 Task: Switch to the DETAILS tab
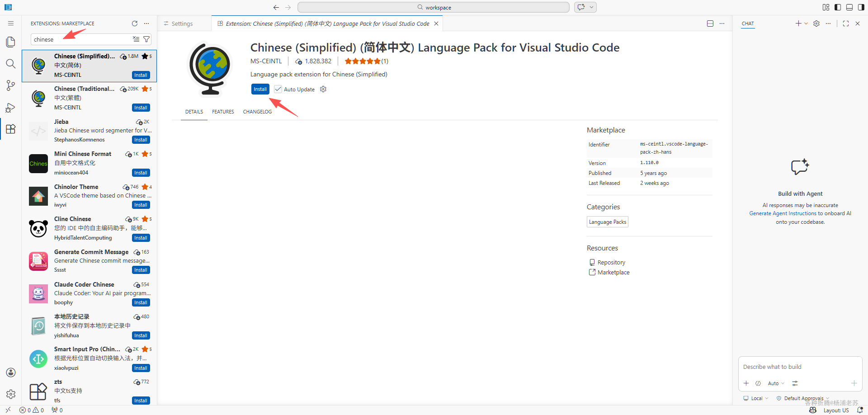pyautogui.click(x=194, y=112)
